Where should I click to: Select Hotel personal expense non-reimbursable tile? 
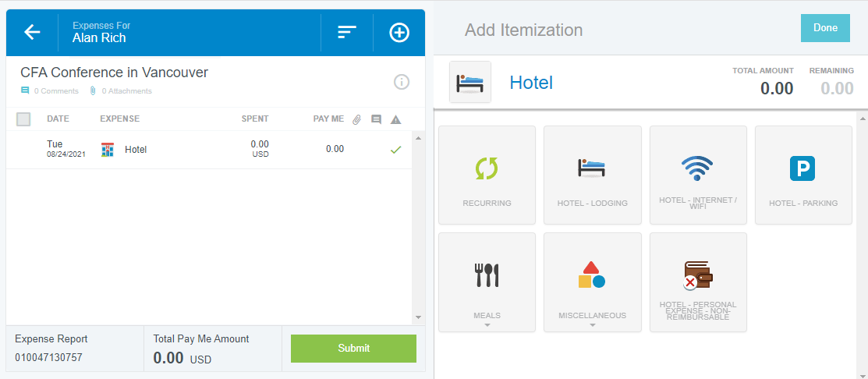pyautogui.click(x=698, y=282)
